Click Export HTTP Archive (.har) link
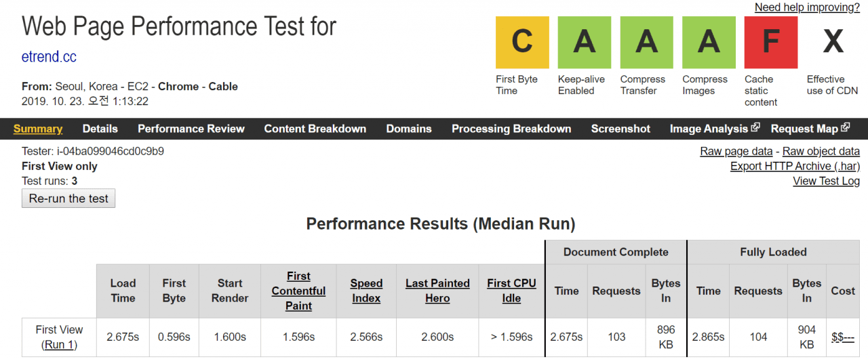The image size is (868, 359). point(795,167)
